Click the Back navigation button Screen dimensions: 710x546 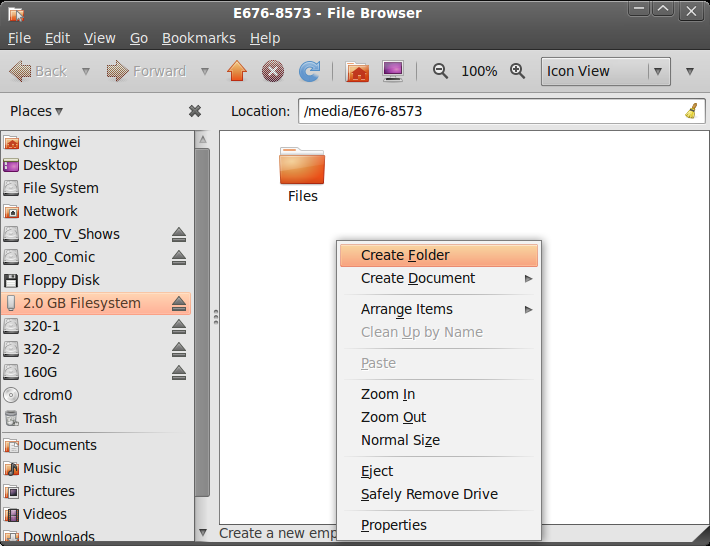tap(38, 71)
